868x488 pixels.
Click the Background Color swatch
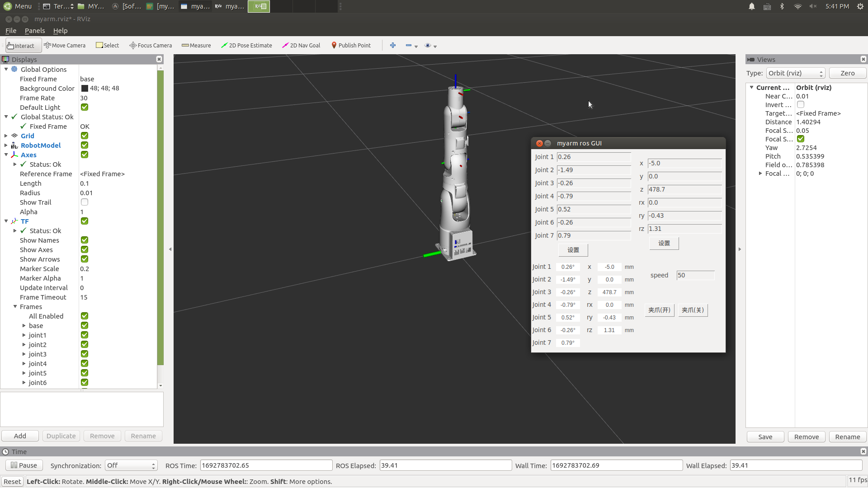click(85, 88)
